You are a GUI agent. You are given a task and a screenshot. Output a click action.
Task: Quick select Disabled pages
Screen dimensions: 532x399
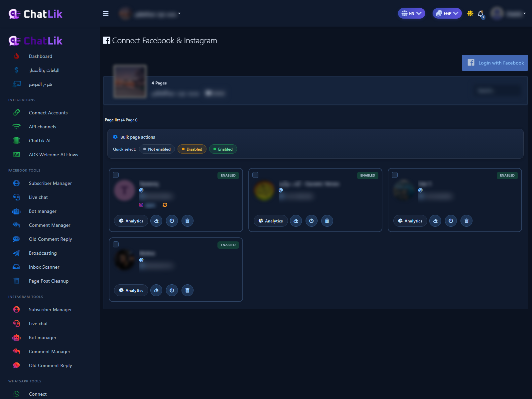coord(192,149)
